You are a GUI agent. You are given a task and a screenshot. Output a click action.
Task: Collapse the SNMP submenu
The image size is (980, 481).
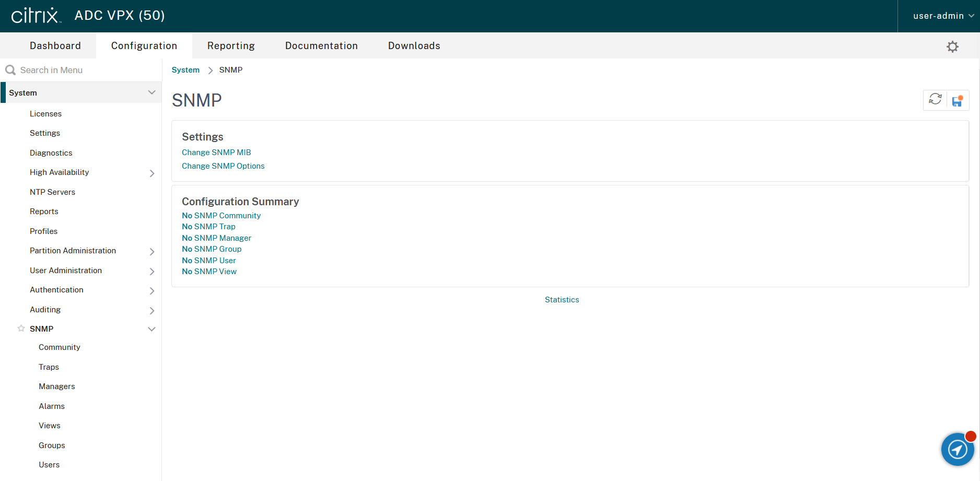(x=151, y=329)
